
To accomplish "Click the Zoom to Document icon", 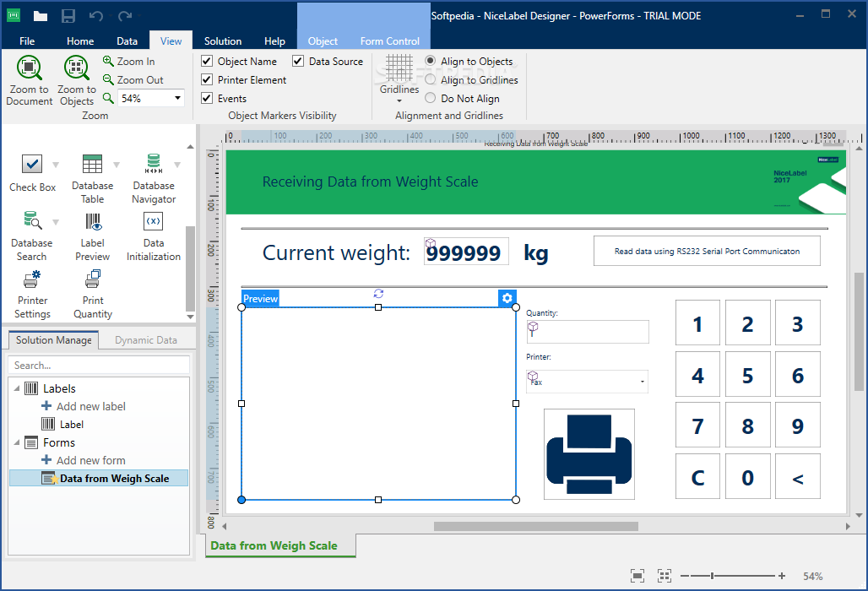I will pyautogui.click(x=30, y=68).
